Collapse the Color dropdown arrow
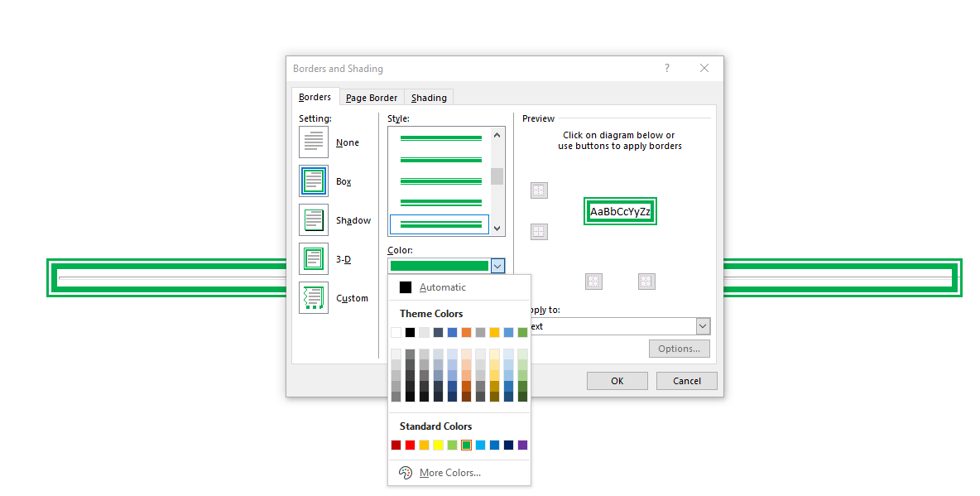The image size is (980, 496). [497, 266]
